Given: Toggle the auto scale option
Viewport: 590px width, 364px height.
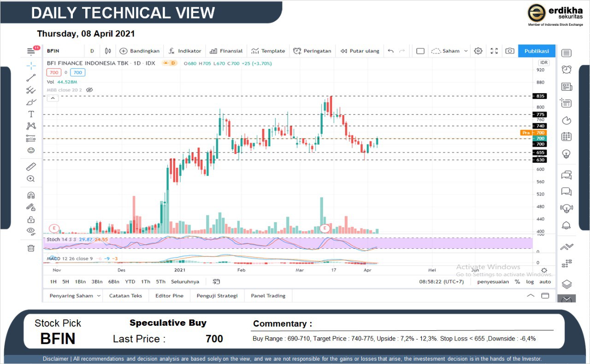Looking at the screenshot, I should pyautogui.click(x=545, y=282).
